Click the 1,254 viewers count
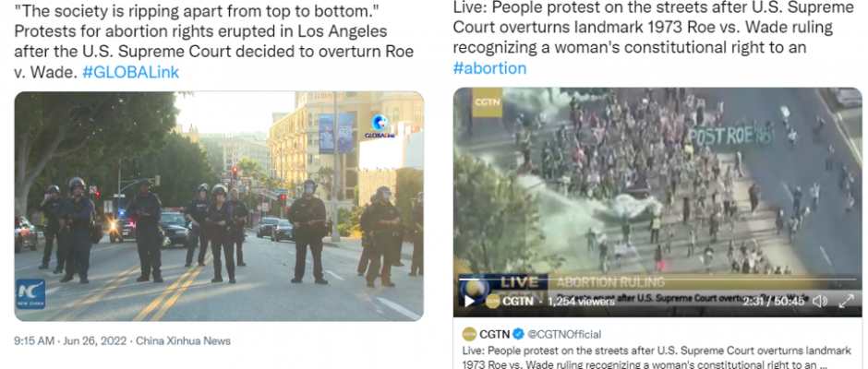The height and width of the screenshot is (369, 868). (581, 302)
